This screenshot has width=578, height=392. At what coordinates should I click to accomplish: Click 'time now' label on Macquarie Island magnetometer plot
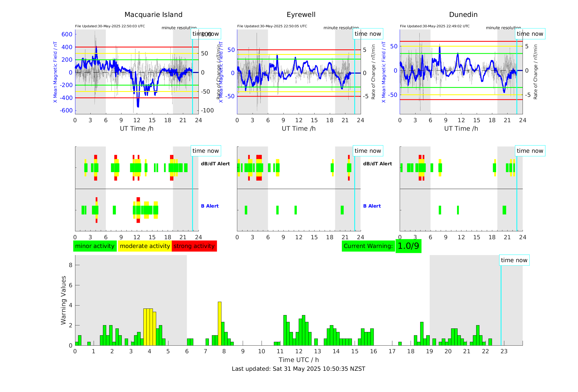click(x=206, y=34)
